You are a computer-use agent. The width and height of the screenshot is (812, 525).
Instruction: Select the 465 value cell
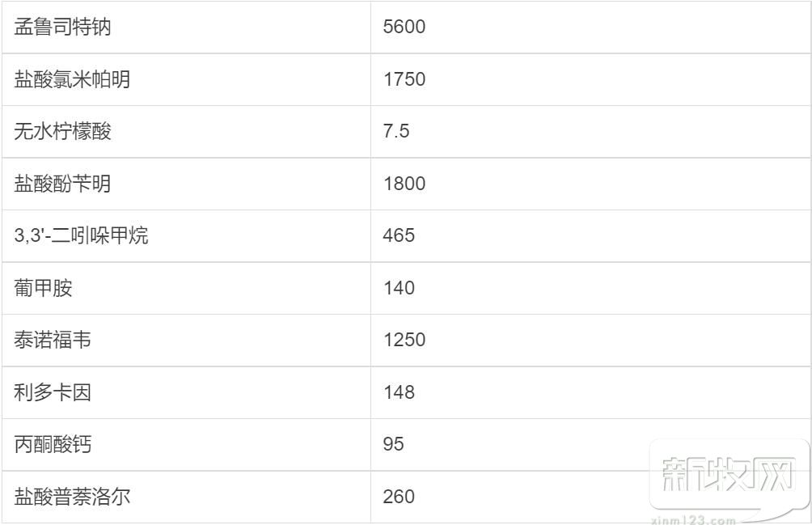tap(590, 235)
